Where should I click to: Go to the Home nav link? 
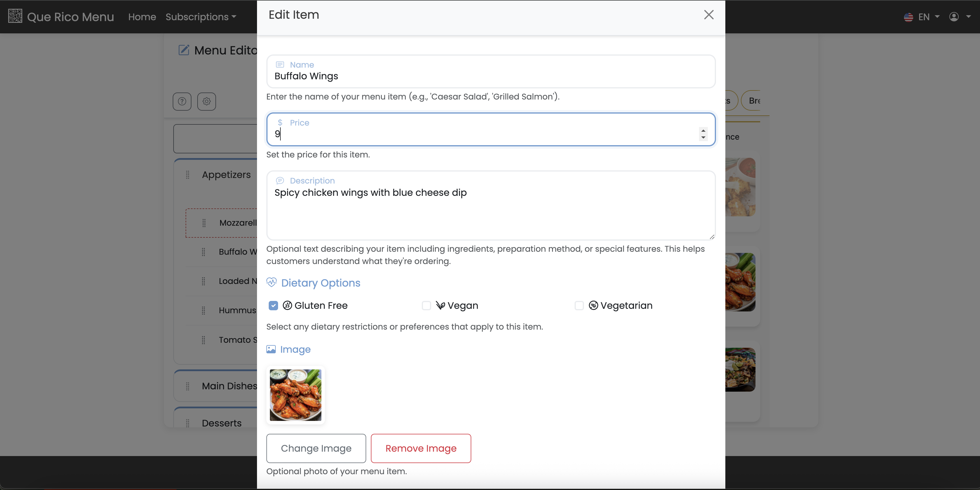pyautogui.click(x=142, y=17)
